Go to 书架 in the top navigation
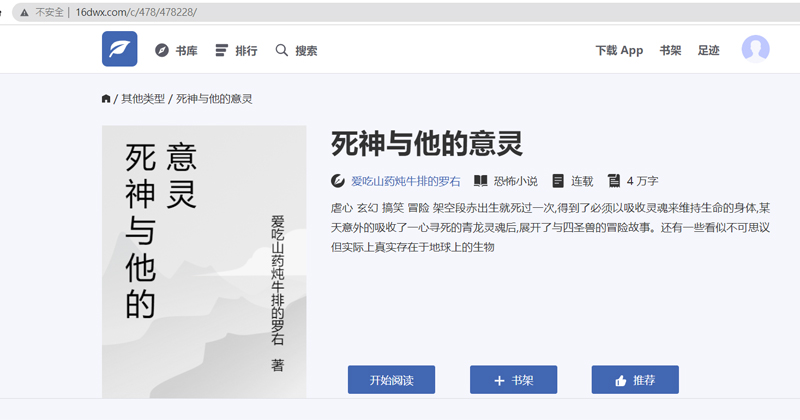Viewport: 800px width, 420px height. pos(670,51)
